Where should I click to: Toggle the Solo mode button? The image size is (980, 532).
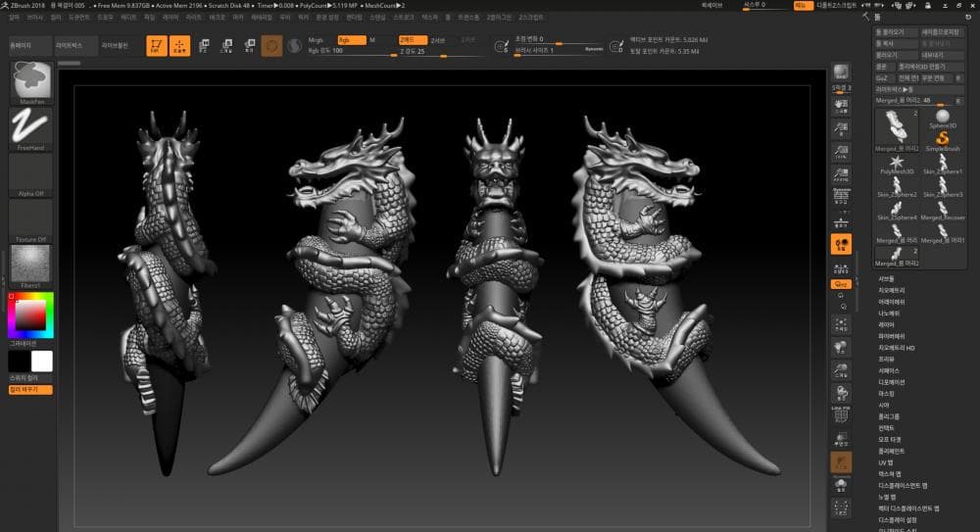tap(841, 485)
